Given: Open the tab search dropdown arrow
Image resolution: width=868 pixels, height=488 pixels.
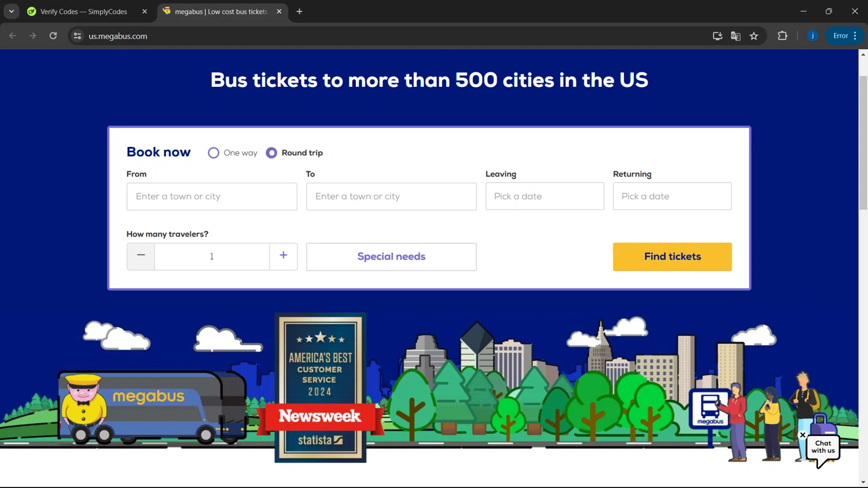Looking at the screenshot, I should click(x=12, y=12).
